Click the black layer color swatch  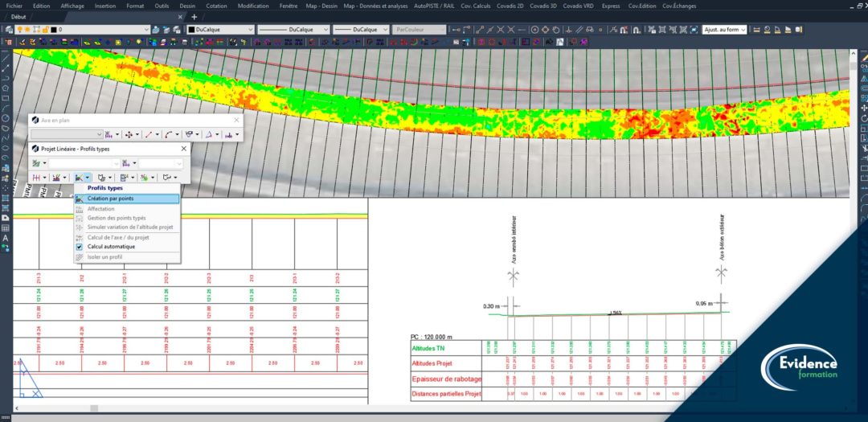54,30
